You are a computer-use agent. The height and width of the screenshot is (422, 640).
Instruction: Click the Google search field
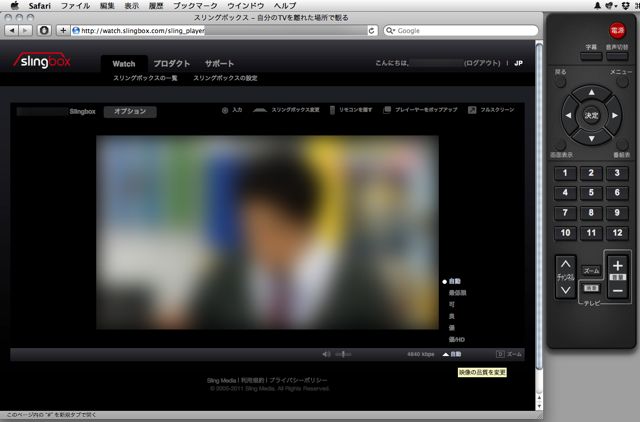pos(461,31)
